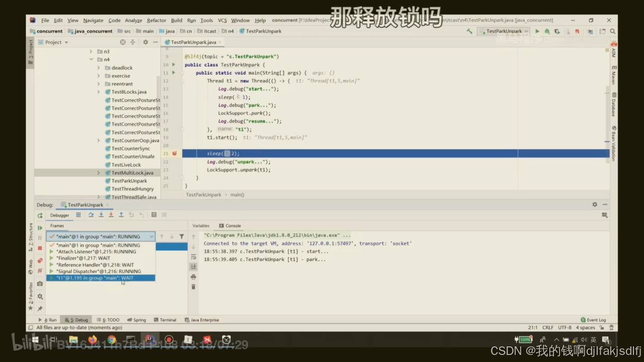Open Evaluate Expression with the calculator icon

154,215
